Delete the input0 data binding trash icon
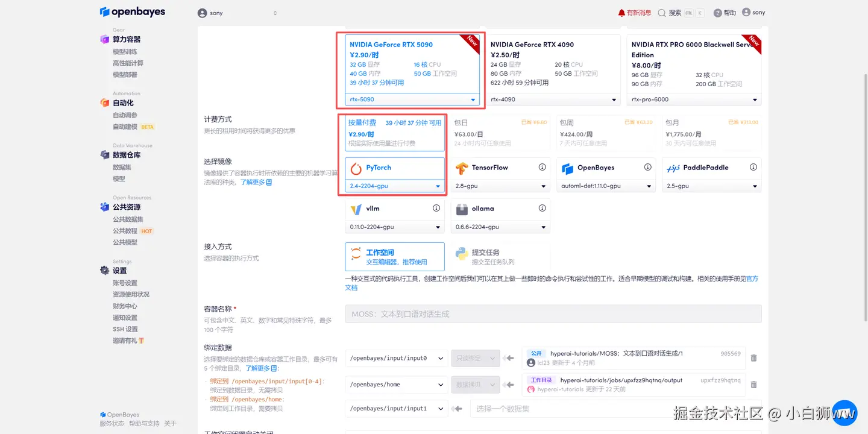The width and height of the screenshot is (868, 434). (753, 358)
